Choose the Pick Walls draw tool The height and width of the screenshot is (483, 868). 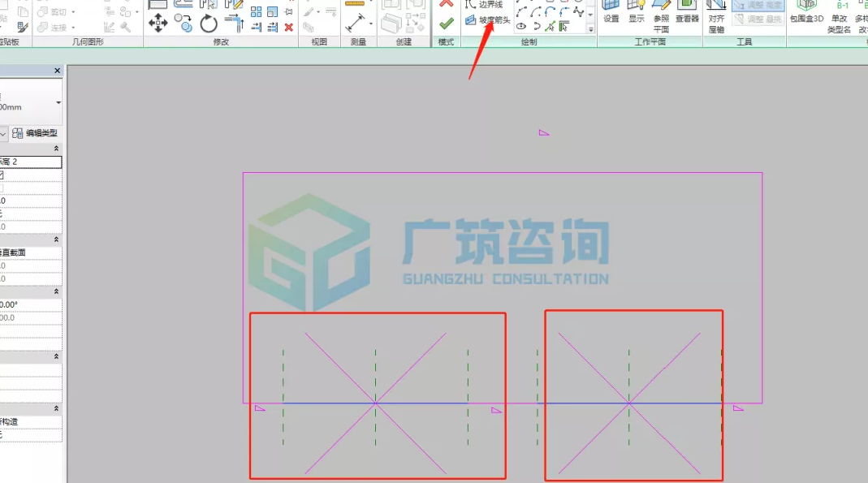click(x=564, y=26)
